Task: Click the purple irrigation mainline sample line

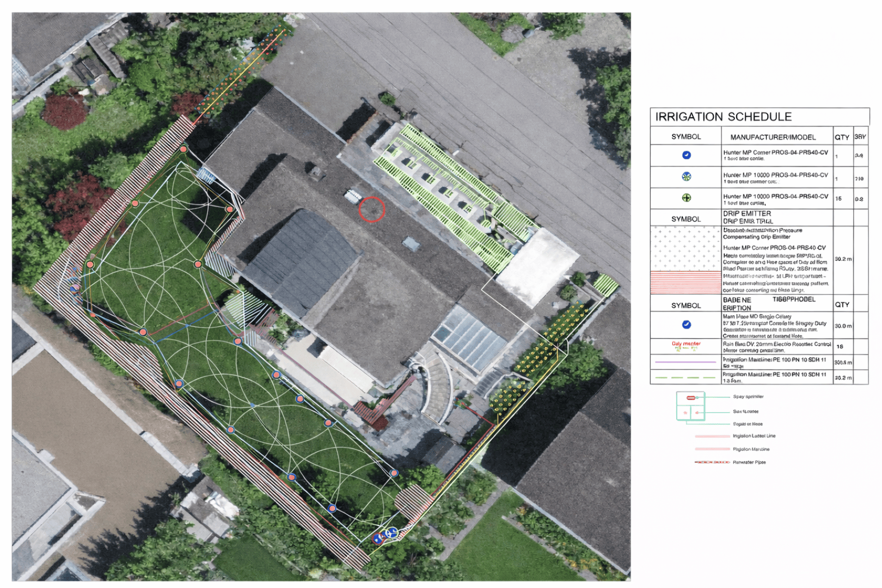Action: coord(685,362)
